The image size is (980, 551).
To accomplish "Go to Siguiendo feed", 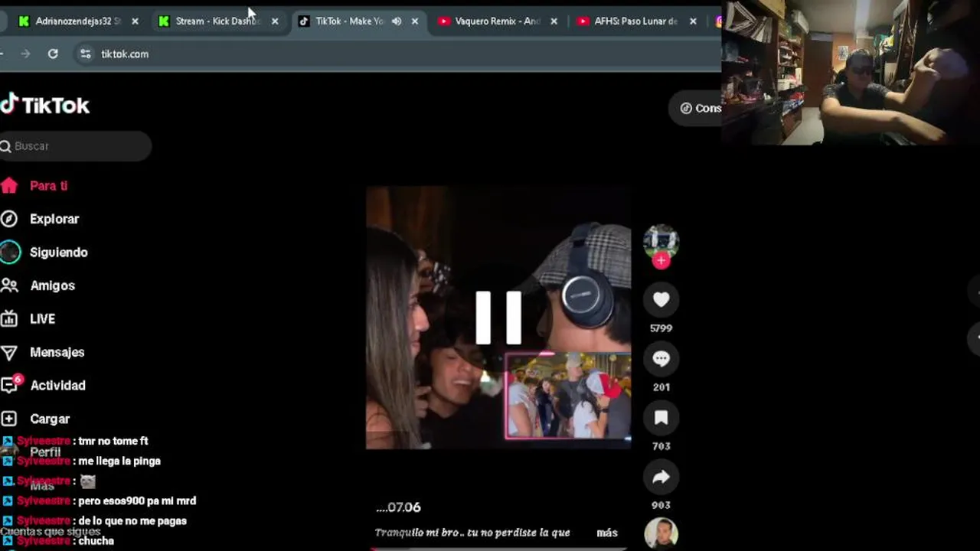I will click(58, 253).
